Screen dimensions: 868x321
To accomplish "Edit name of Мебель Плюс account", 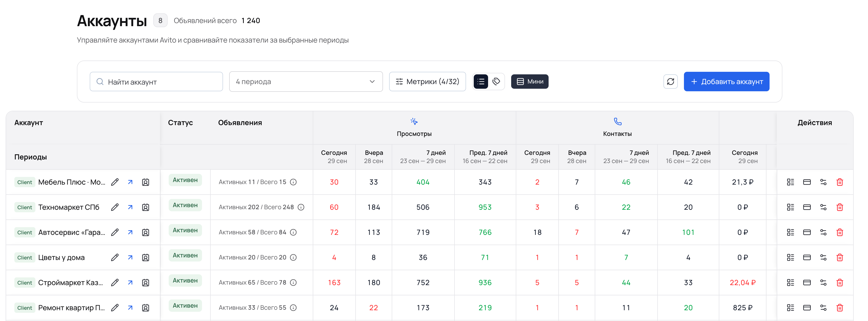I will (115, 182).
